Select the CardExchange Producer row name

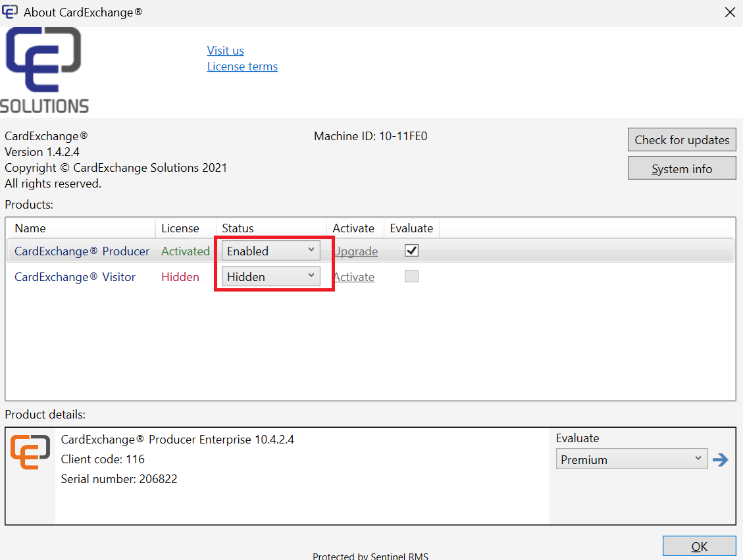click(x=82, y=251)
